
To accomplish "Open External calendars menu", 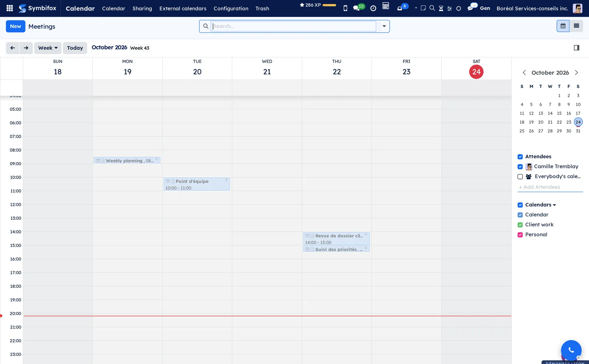I will tap(183, 8).
